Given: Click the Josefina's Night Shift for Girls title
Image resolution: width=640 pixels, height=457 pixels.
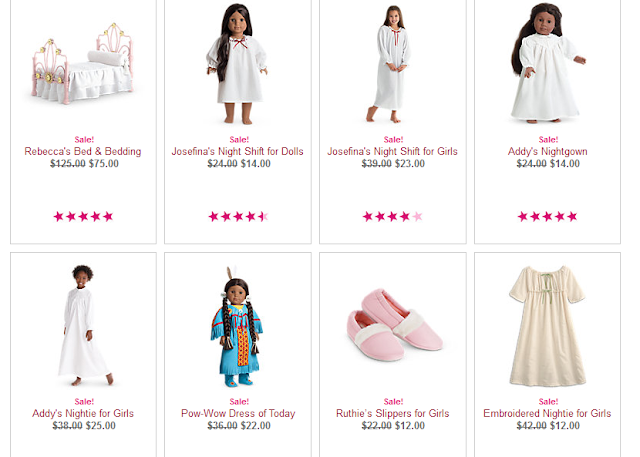Looking at the screenshot, I should coord(393,152).
